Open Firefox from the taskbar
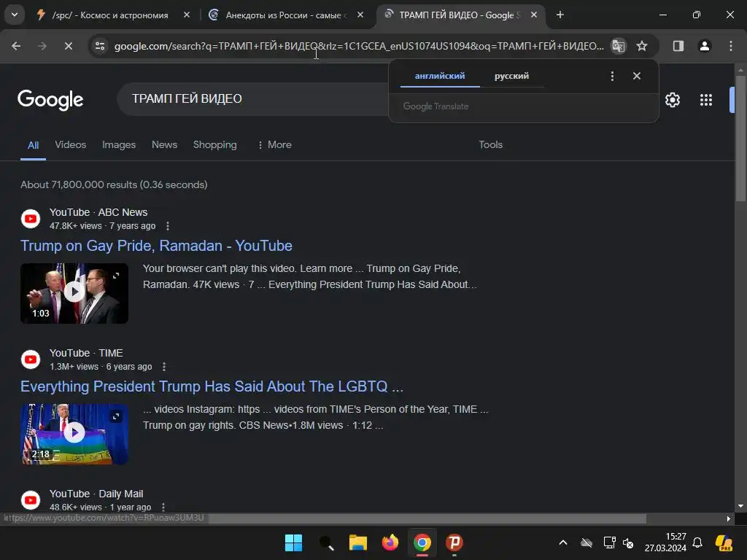The height and width of the screenshot is (560, 747). coord(390,542)
